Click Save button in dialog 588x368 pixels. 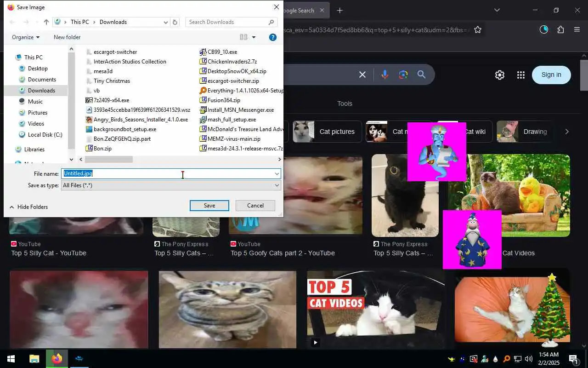pos(209,206)
